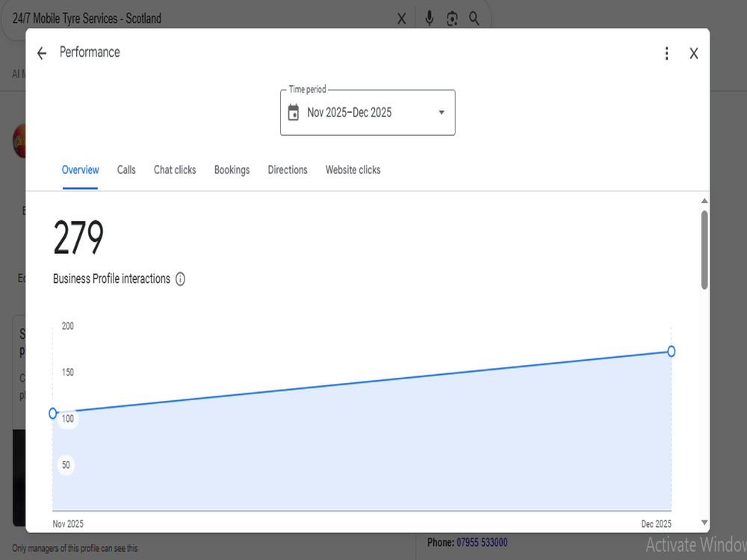Switch to the Calls tab

126,170
